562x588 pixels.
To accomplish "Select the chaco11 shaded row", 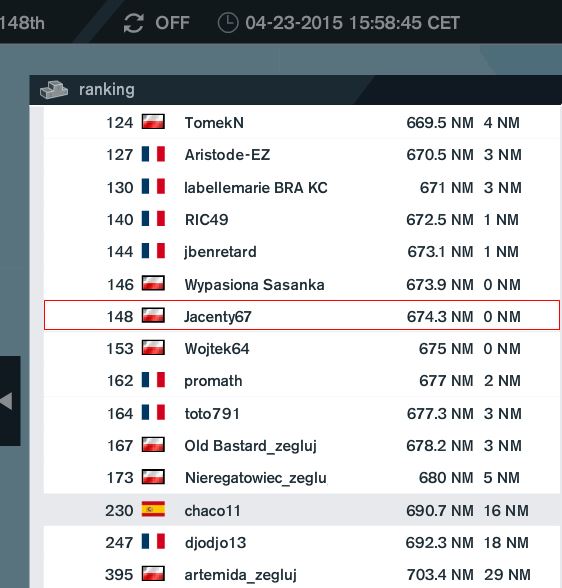I will [x=302, y=510].
